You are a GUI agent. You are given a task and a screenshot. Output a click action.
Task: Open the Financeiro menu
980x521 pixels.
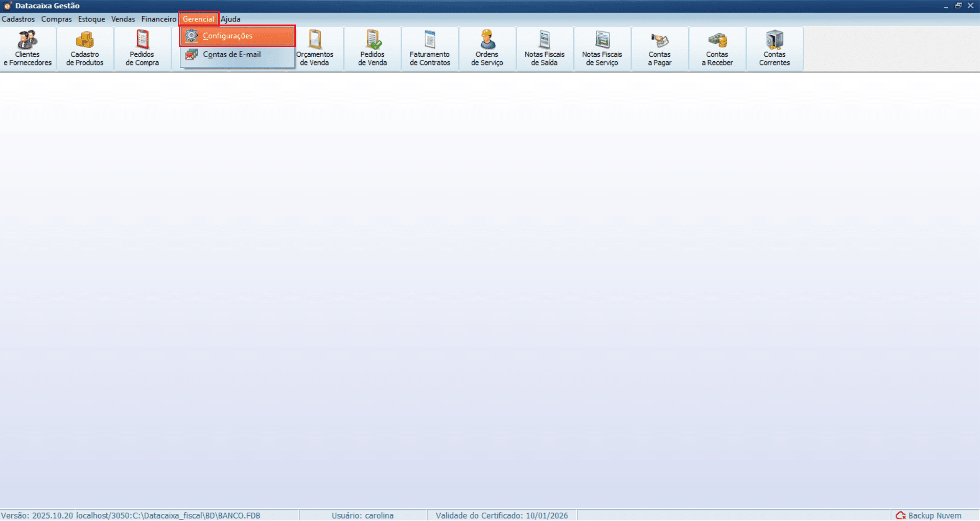point(158,19)
